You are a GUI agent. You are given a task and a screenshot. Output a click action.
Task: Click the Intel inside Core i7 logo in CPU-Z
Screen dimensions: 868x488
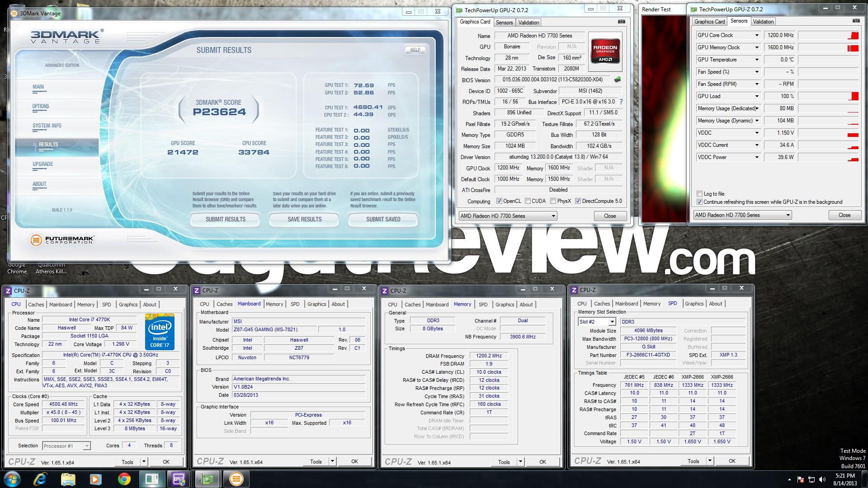[160, 332]
